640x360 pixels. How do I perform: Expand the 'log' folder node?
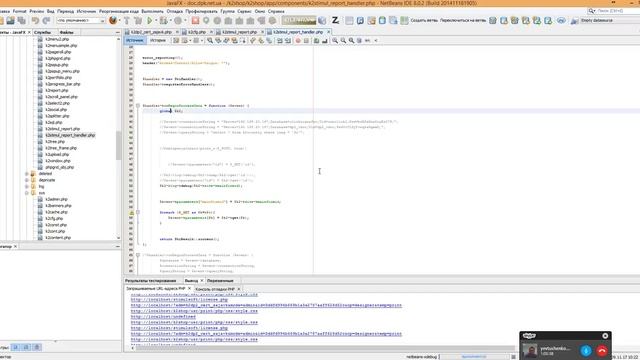(x=27, y=187)
